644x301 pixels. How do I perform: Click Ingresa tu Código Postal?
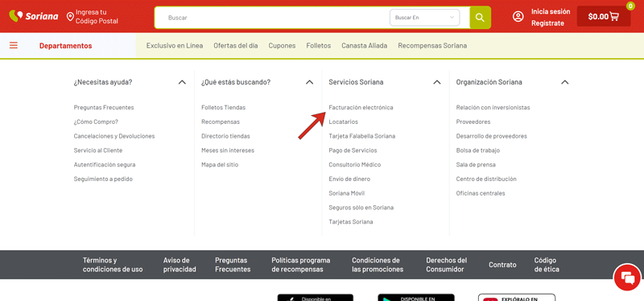(97, 16)
